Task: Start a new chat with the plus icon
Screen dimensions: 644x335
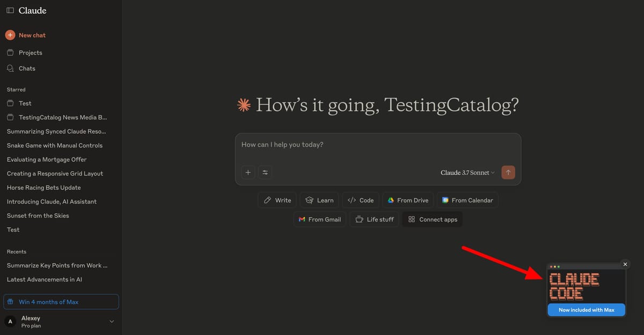Action: coord(10,35)
